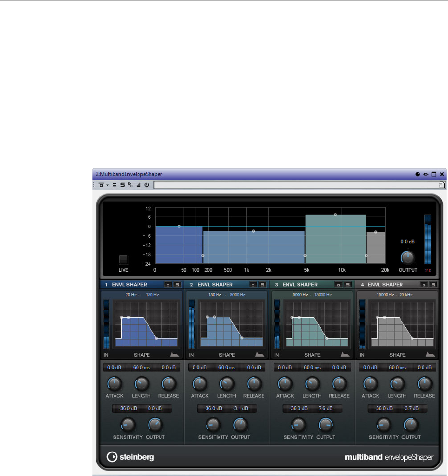Open the preset management icon
The width and height of the screenshot is (448, 476).
coord(442,184)
